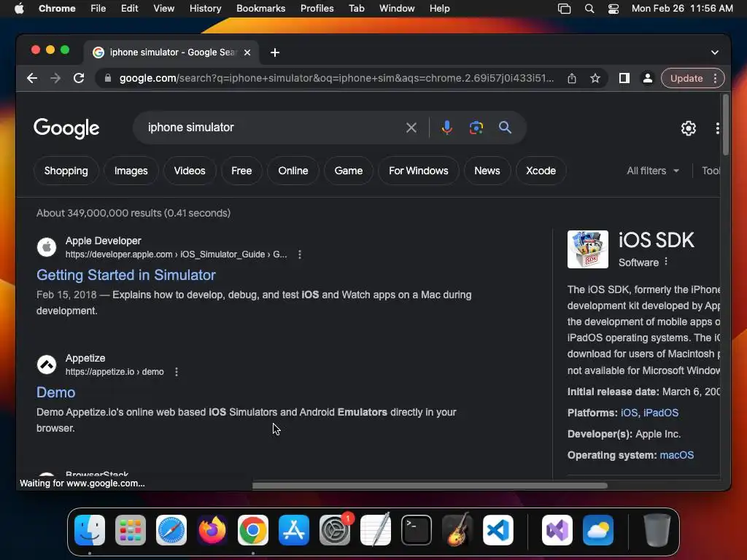747x560 pixels.
Task: Open Trash from the Dock
Action: click(657, 530)
